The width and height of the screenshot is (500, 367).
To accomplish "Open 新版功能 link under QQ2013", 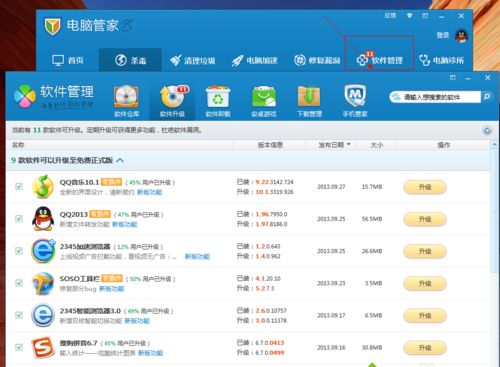I will [125, 224].
